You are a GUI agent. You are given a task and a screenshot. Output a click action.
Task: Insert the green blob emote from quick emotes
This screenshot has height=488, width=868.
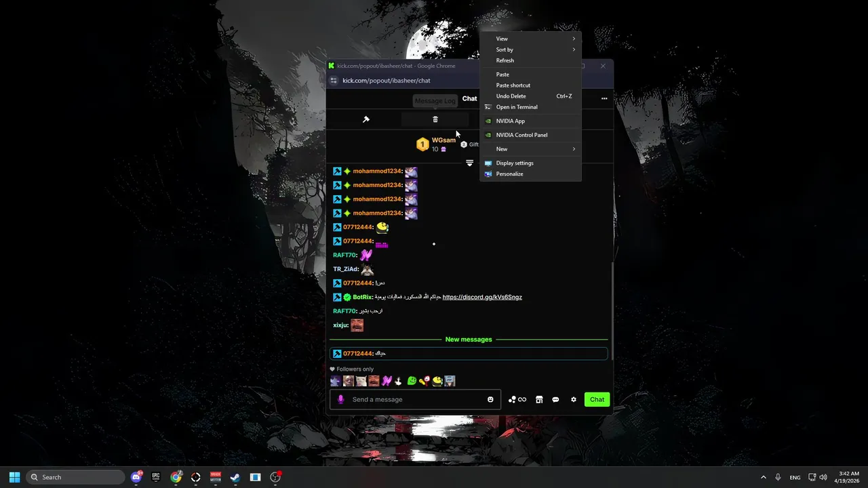click(412, 381)
